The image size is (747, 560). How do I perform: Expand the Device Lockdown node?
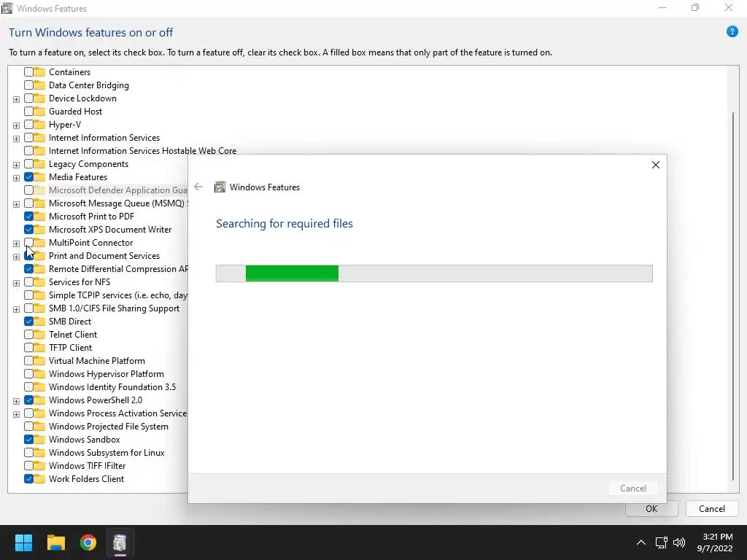coord(16,99)
